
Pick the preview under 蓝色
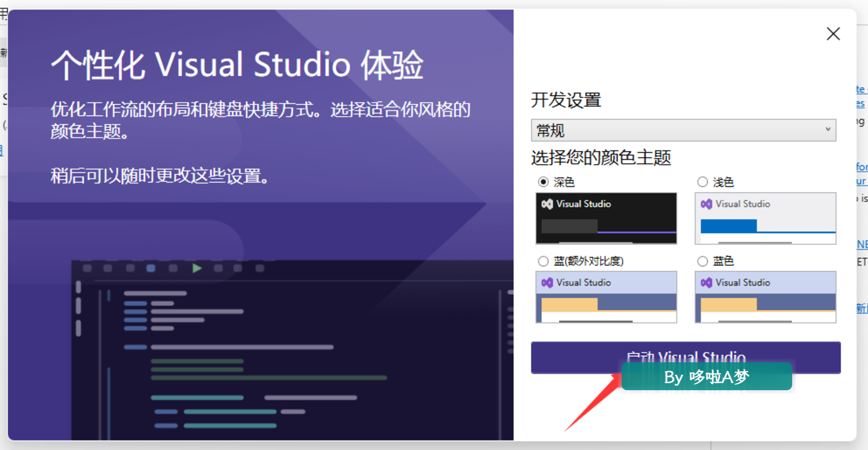pos(765,297)
